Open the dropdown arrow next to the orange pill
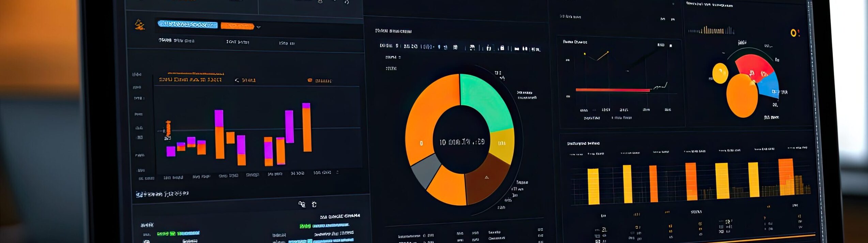The height and width of the screenshot is (243, 868). coord(259,27)
